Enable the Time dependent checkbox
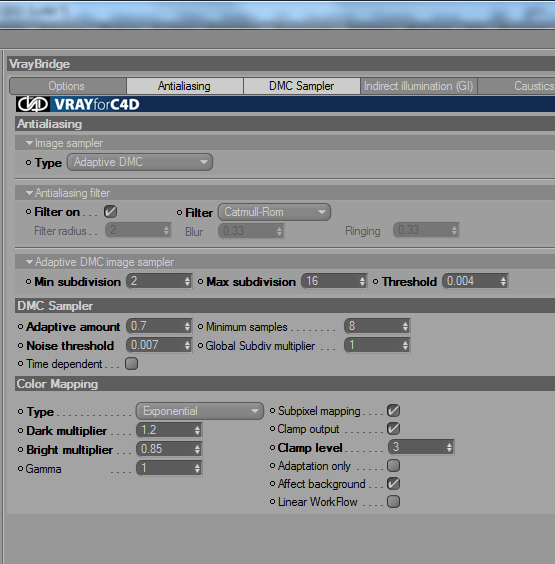Image resolution: width=555 pixels, height=564 pixels. coord(131,364)
